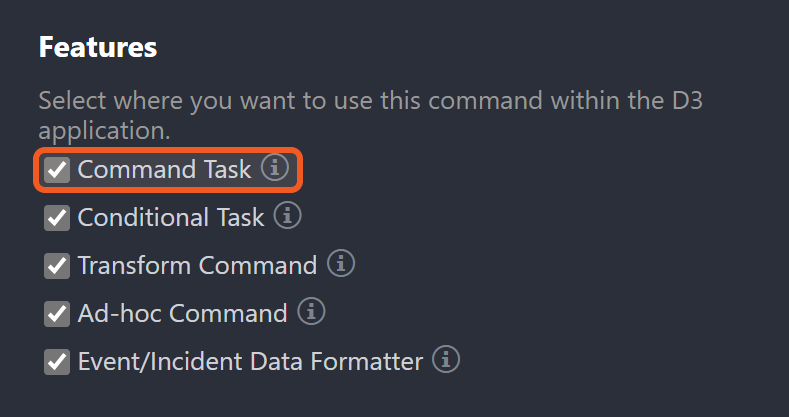Viewport: 789px width, 417px height.
Task: Open Event/Incident Data Formatter info icon
Action: [x=447, y=360]
